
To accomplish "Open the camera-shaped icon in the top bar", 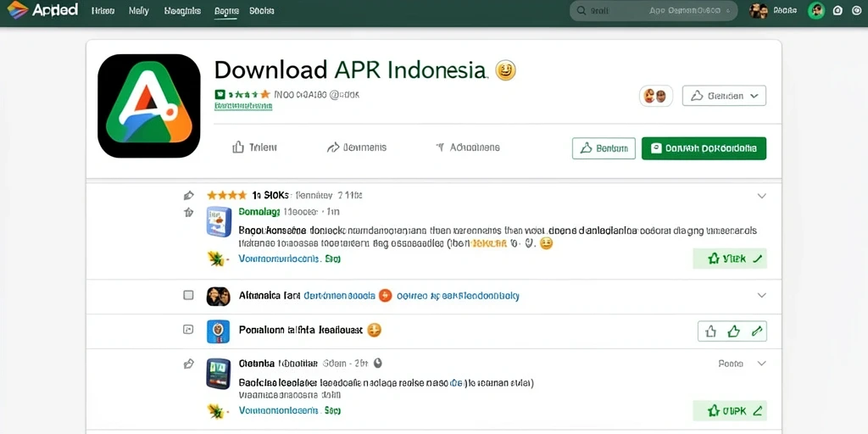I will 837,10.
